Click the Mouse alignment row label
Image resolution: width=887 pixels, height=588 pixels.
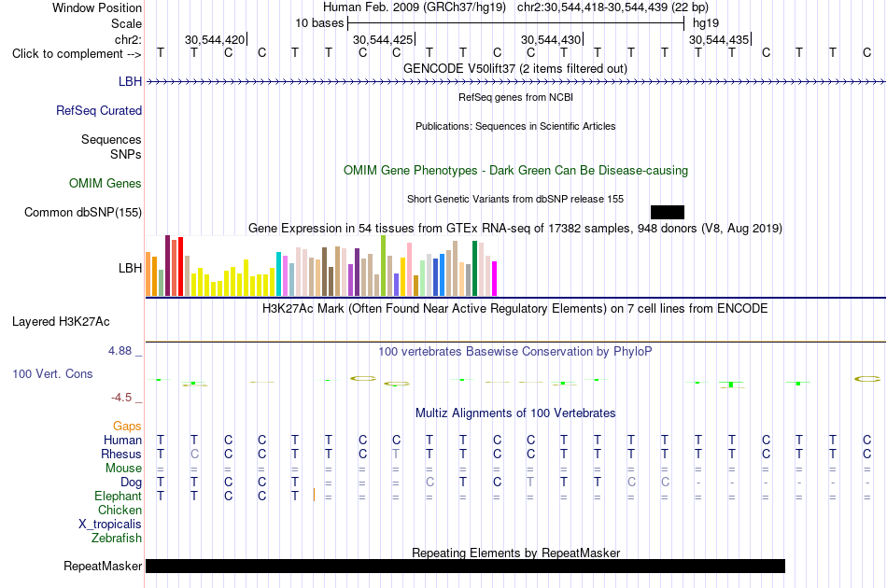coord(123,469)
